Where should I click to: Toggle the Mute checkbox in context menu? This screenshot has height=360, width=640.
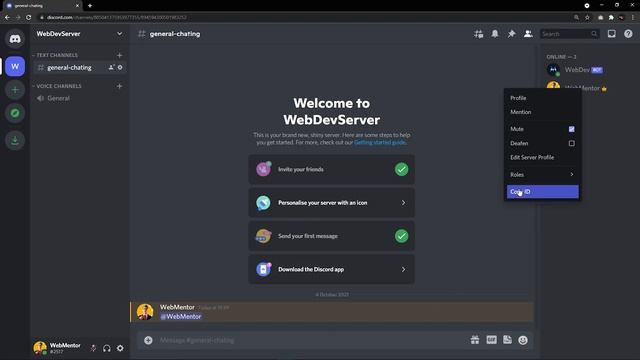(571, 129)
